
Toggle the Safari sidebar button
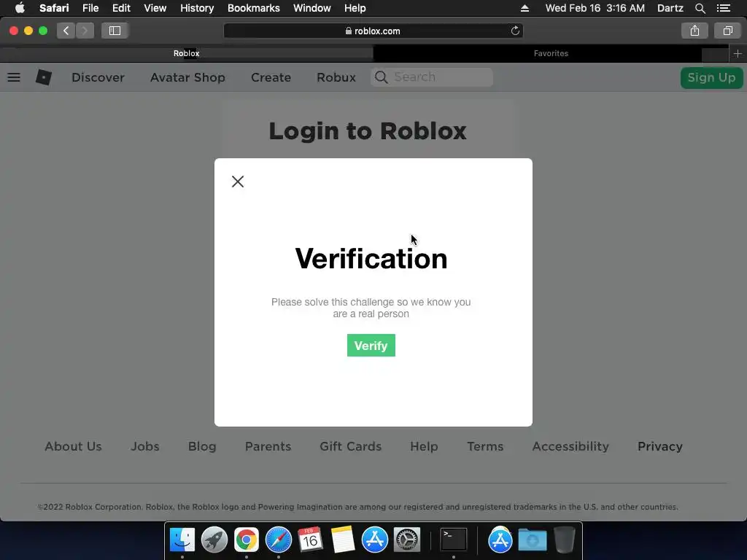coord(115,31)
